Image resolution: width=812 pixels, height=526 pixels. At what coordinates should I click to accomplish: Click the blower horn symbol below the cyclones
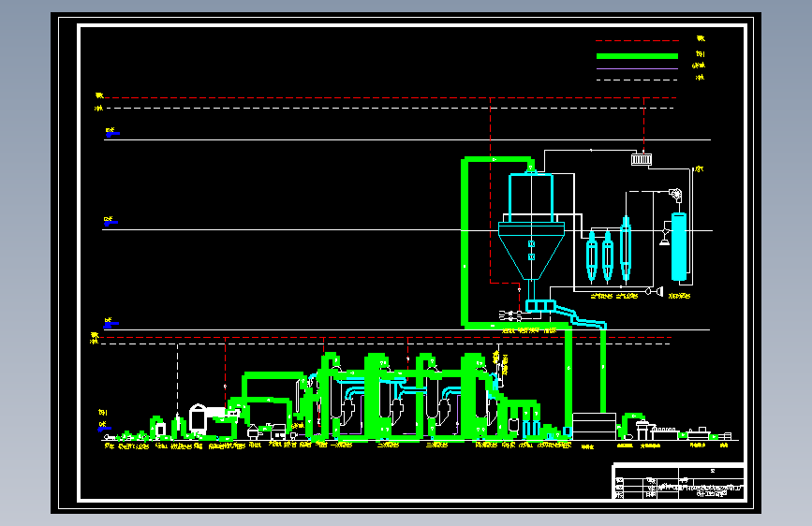655,291
